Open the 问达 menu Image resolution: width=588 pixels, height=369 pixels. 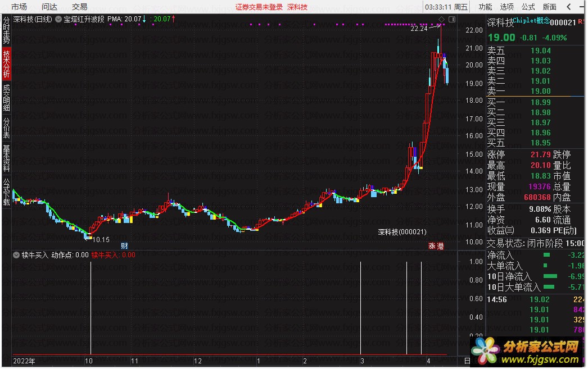[x=49, y=7]
